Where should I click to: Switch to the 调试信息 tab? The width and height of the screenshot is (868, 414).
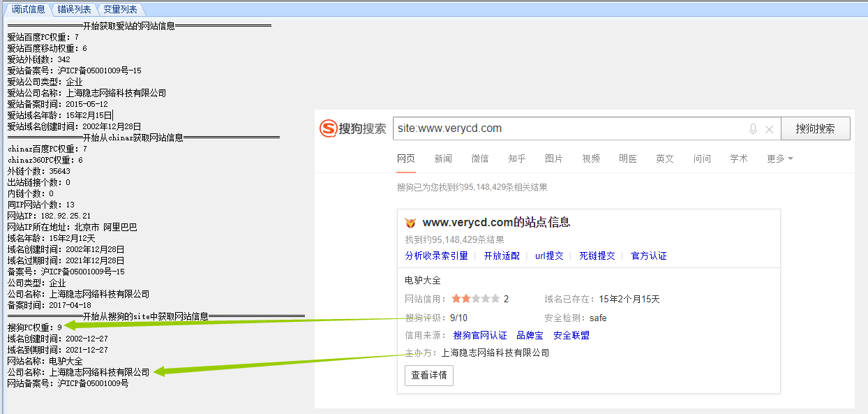point(28,9)
